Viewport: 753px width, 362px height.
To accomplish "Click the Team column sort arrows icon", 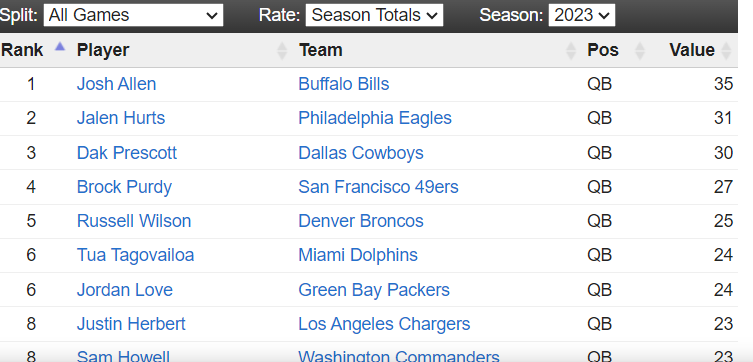I will pos(571,50).
